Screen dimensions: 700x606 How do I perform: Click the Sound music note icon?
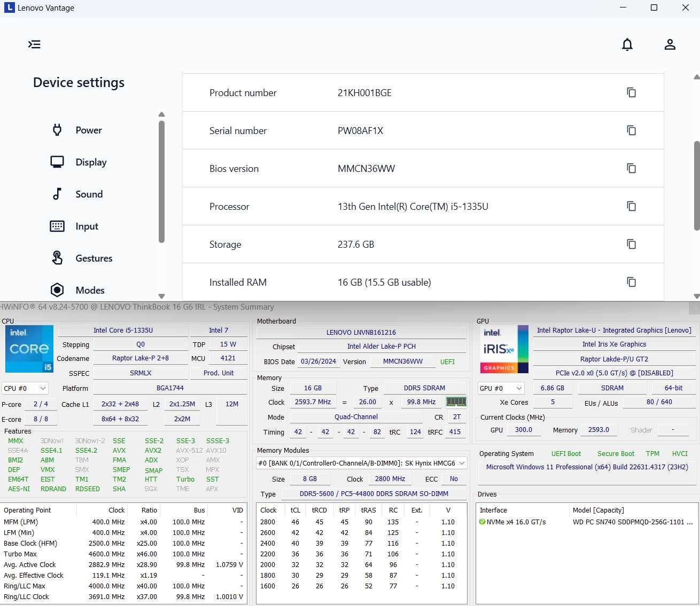point(57,194)
